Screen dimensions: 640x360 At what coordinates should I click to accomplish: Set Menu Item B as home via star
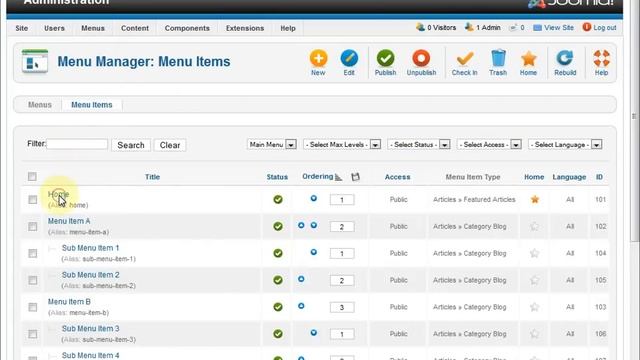pos(535,307)
